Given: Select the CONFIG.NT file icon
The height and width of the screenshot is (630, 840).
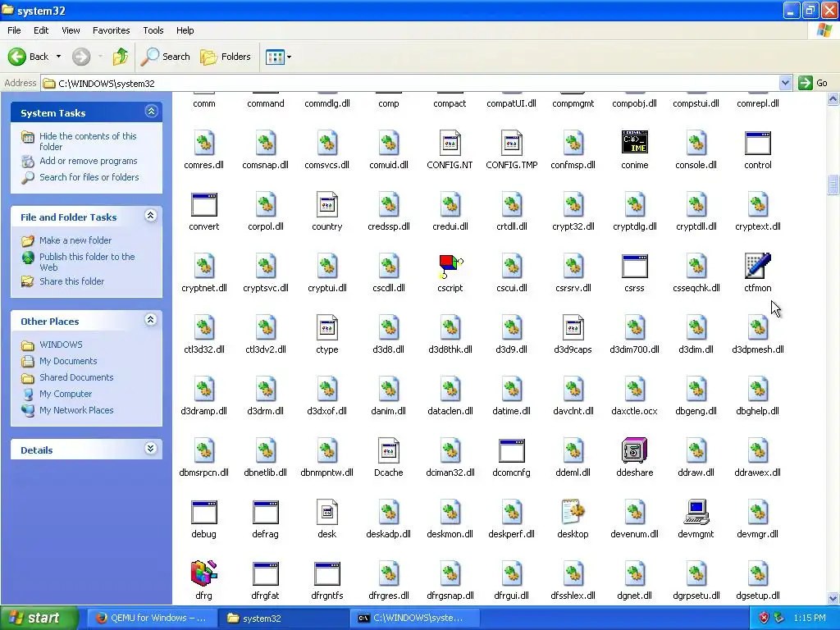Looking at the screenshot, I should (450, 143).
